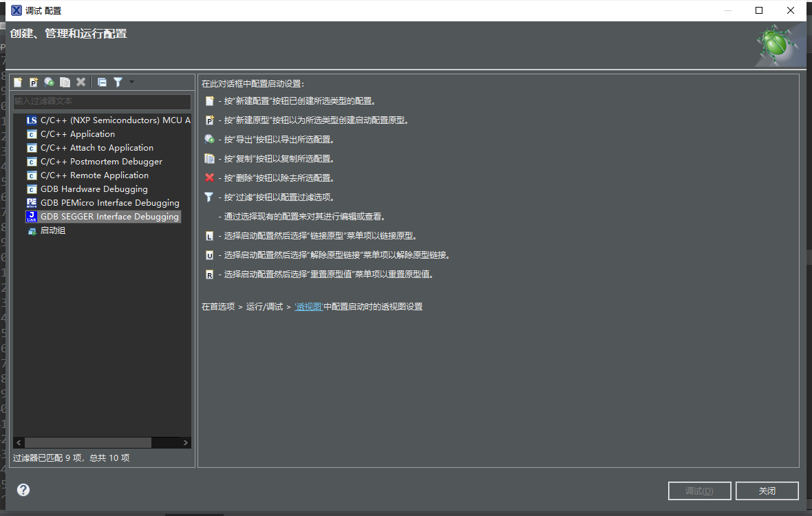Image resolution: width=812 pixels, height=516 pixels.
Task: Click the horizontal scrollbar thumb in the list
Action: click(x=88, y=442)
